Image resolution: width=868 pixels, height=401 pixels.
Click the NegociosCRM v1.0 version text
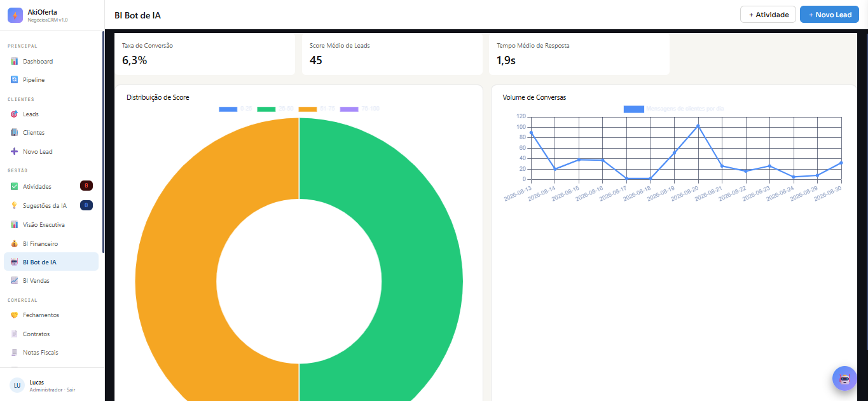(48, 20)
